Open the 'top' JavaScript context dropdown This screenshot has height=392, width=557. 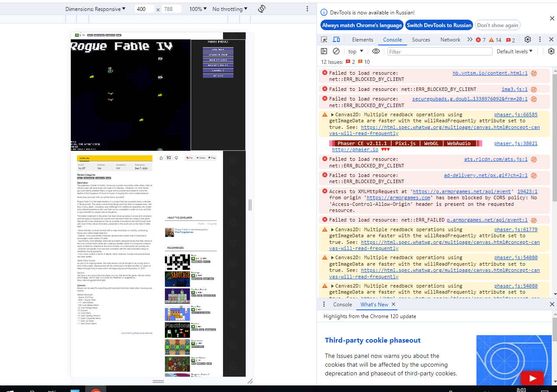pyautogui.click(x=356, y=51)
